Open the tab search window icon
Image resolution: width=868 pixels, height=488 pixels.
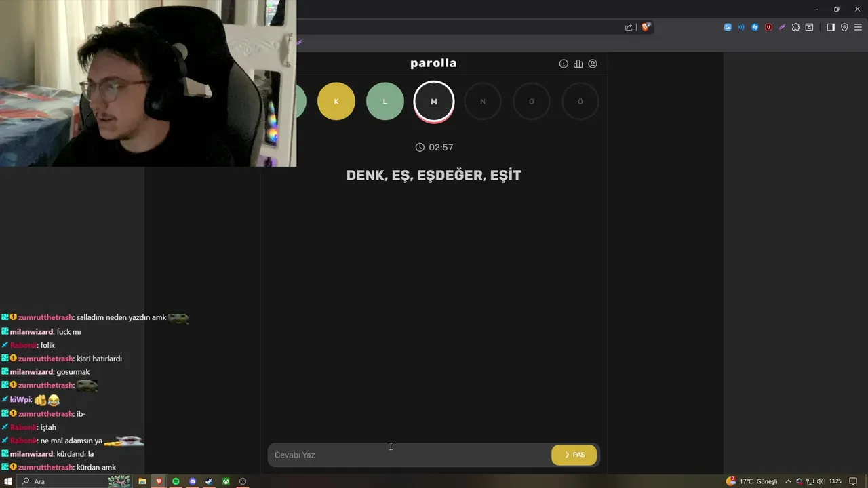[x=809, y=27]
